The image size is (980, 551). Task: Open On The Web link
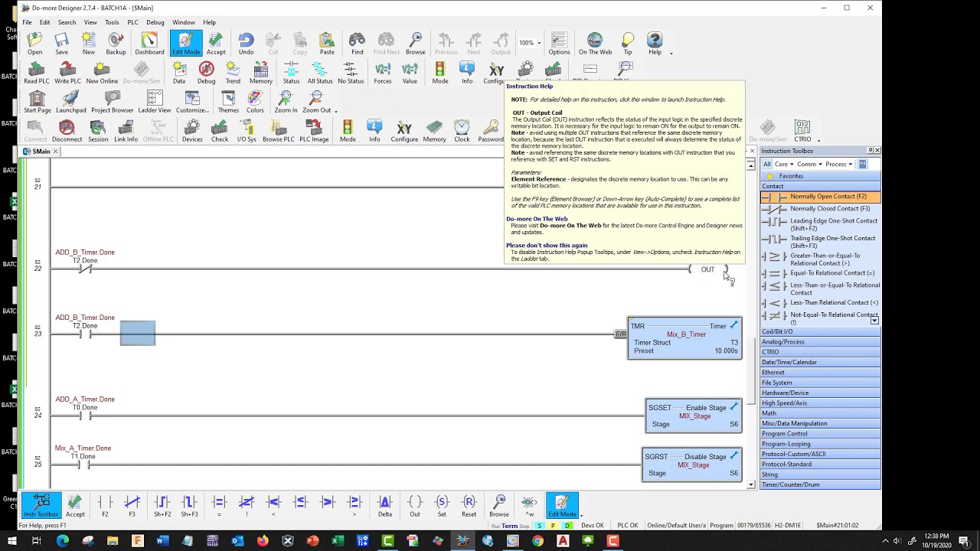tap(595, 44)
